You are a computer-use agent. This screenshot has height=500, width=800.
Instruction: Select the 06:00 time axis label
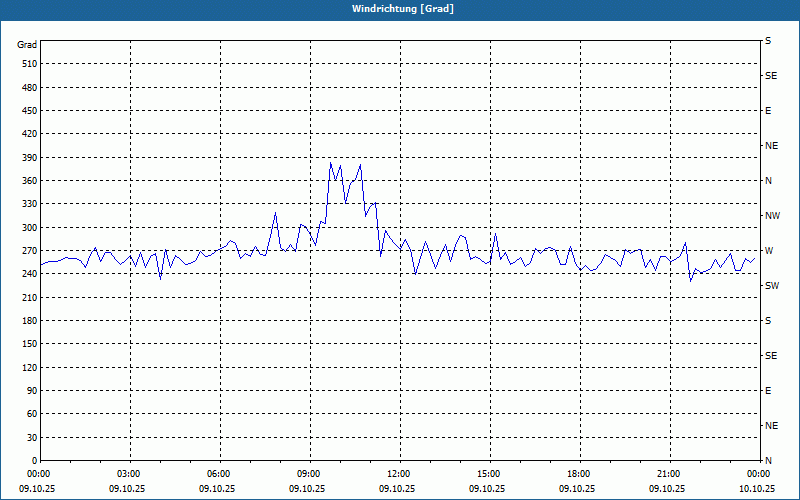pyautogui.click(x=217, y=474)
